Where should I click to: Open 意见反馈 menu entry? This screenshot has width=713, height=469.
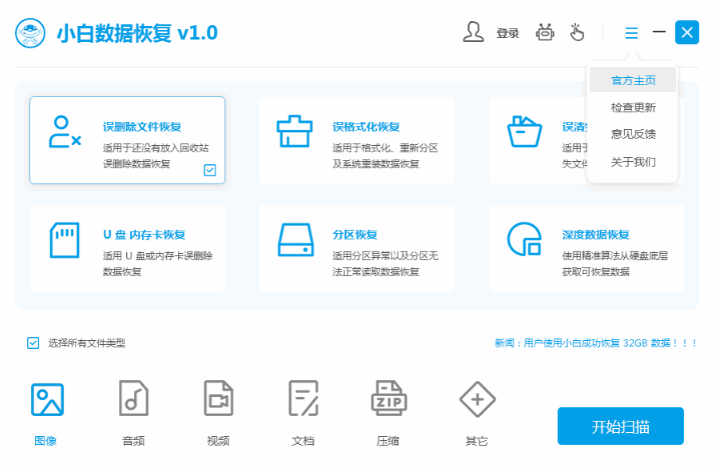coord(633,134)
